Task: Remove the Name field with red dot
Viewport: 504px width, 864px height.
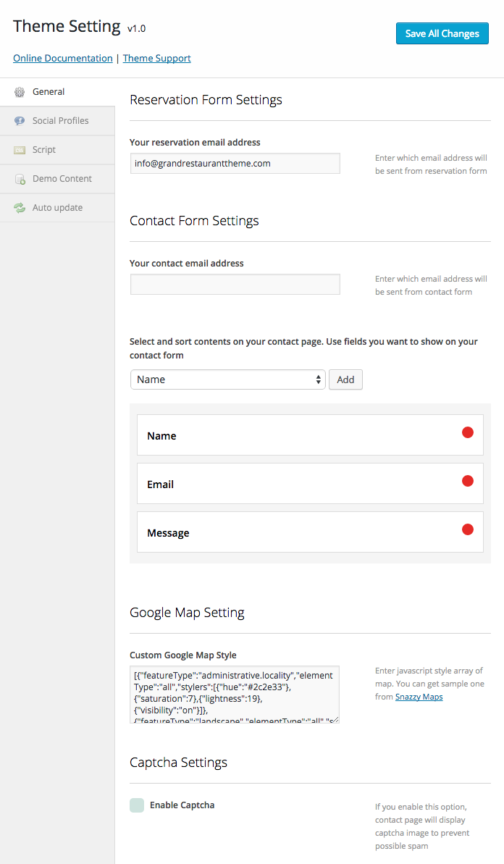Action: coord(468,432)
